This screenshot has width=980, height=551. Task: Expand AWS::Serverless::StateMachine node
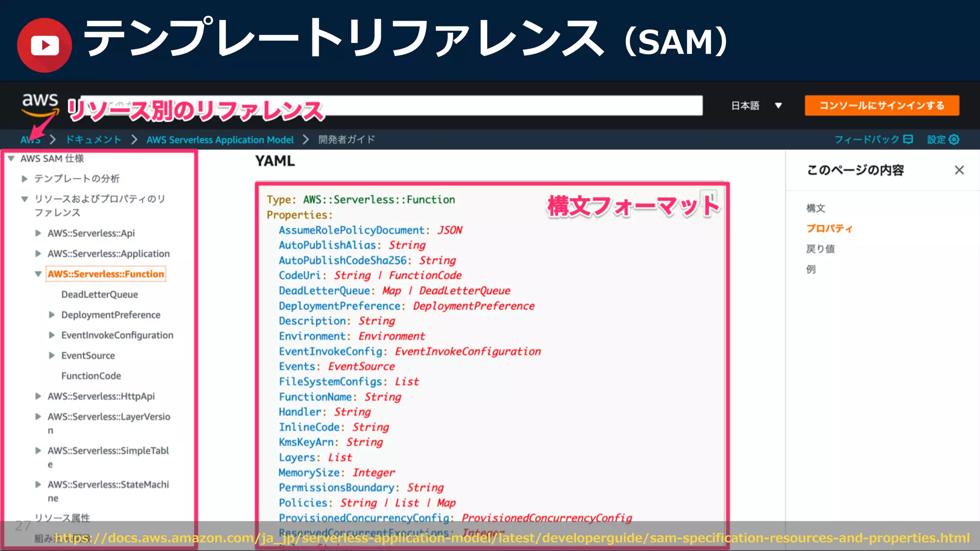click(x=38, y=485)
